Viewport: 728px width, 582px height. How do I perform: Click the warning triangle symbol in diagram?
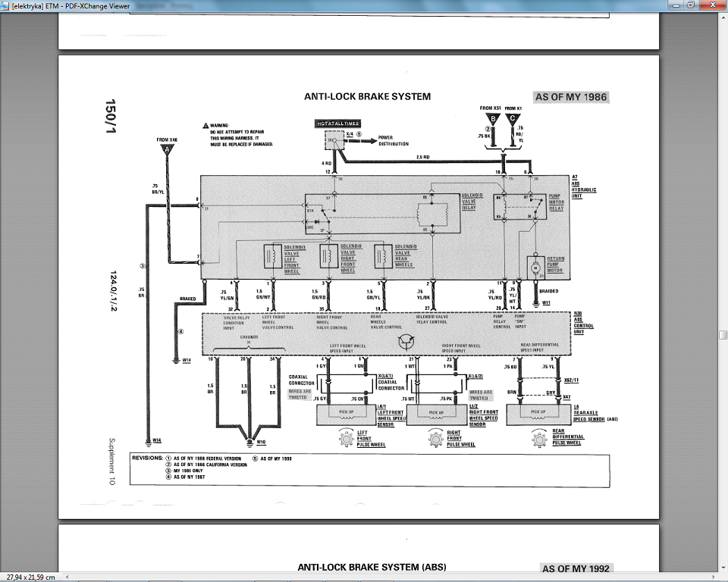pos(205,125)
